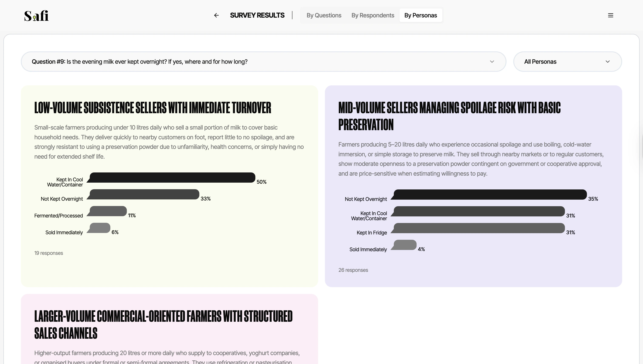Screen dimensions: 643x364
Task: Click the 50% Kept In Cool Water bar
Action: (172, 178)
